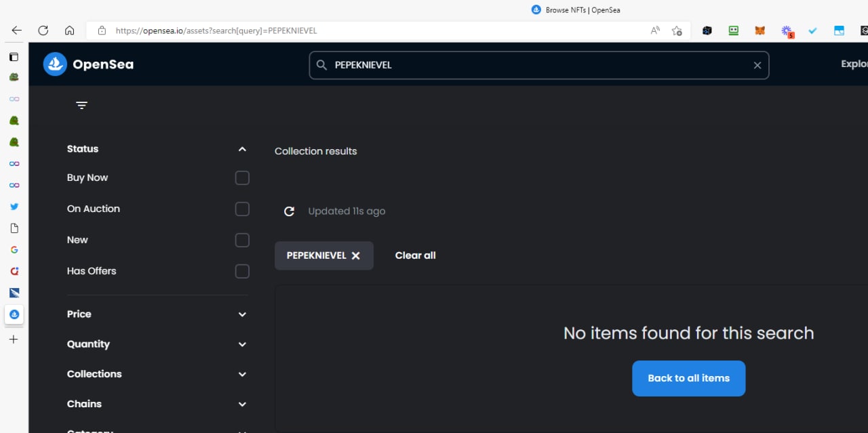Expand the Quantity filter section

click(242, 344)
